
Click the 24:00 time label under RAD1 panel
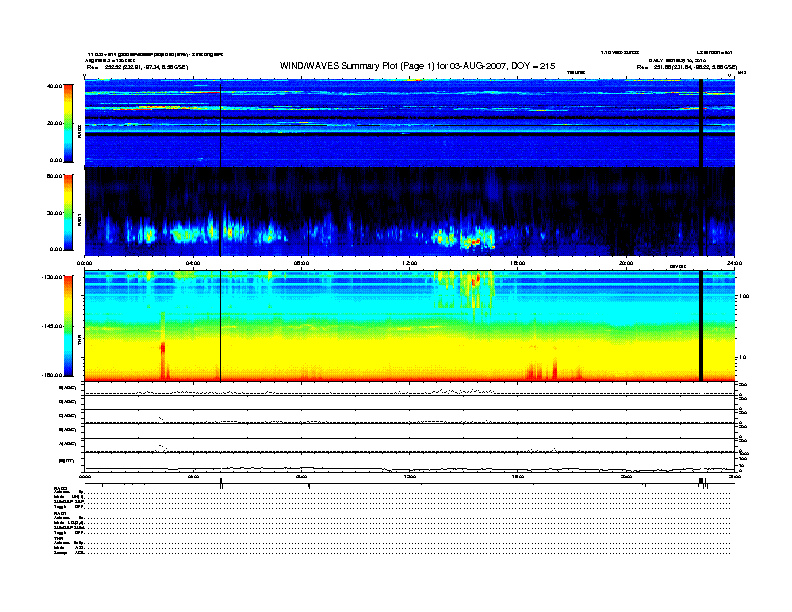coord(734,263)
